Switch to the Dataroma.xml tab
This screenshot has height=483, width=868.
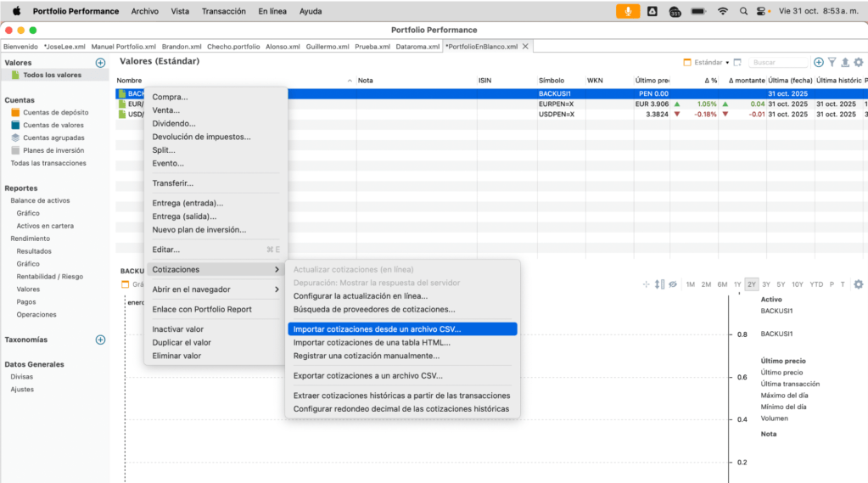pyautogui.click(x=417, y=47)
